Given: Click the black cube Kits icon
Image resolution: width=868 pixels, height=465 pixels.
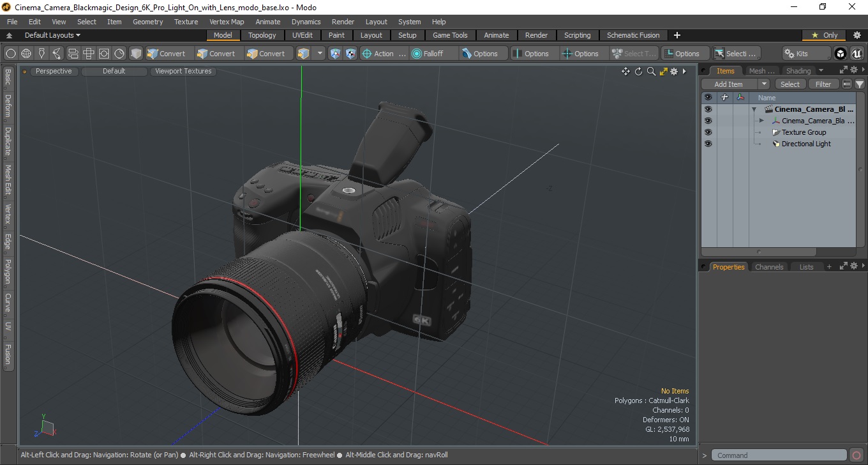Looking at the screenshot, I should click(841, 54).
